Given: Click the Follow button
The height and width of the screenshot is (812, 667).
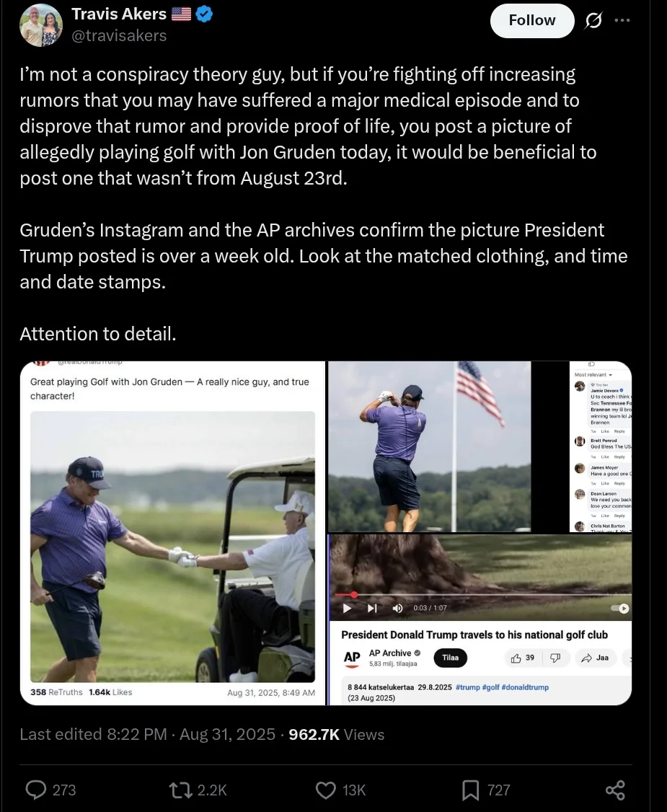Looking at the screenshot, I should (x=532, y=20).
